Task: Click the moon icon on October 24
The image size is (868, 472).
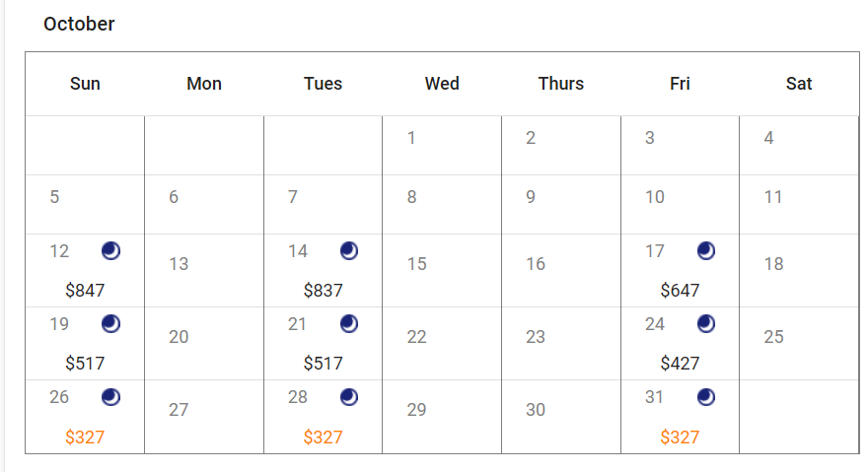Action: click(706, 324)
